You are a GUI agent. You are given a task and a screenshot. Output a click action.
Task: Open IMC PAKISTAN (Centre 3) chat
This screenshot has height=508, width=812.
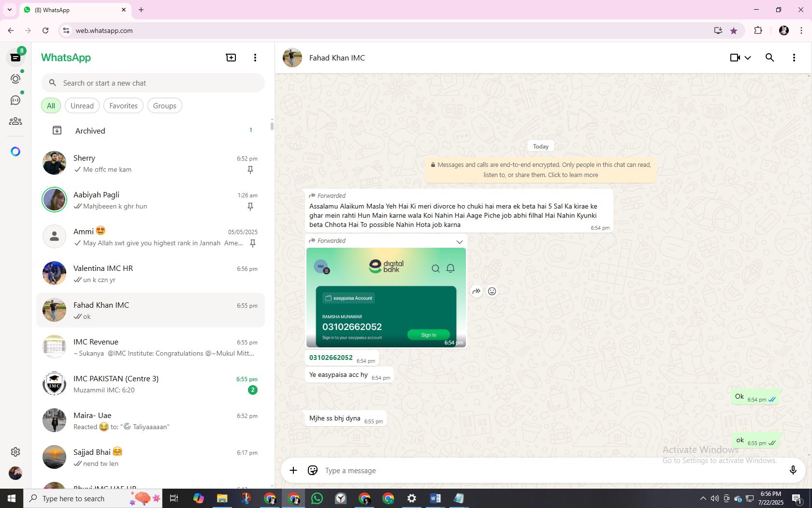(x=151, y=384)
